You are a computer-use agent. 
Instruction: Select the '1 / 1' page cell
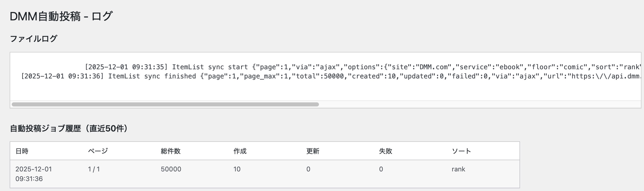[x=94, y=169]
